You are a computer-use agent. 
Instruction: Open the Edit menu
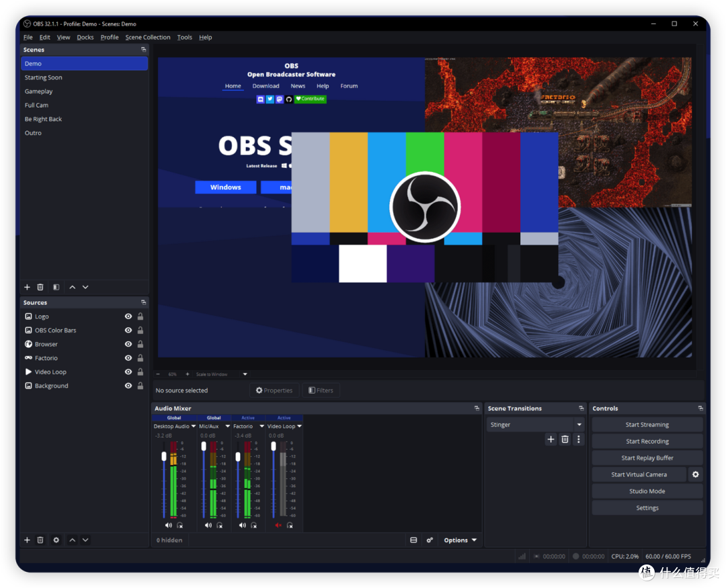point(44,37)
